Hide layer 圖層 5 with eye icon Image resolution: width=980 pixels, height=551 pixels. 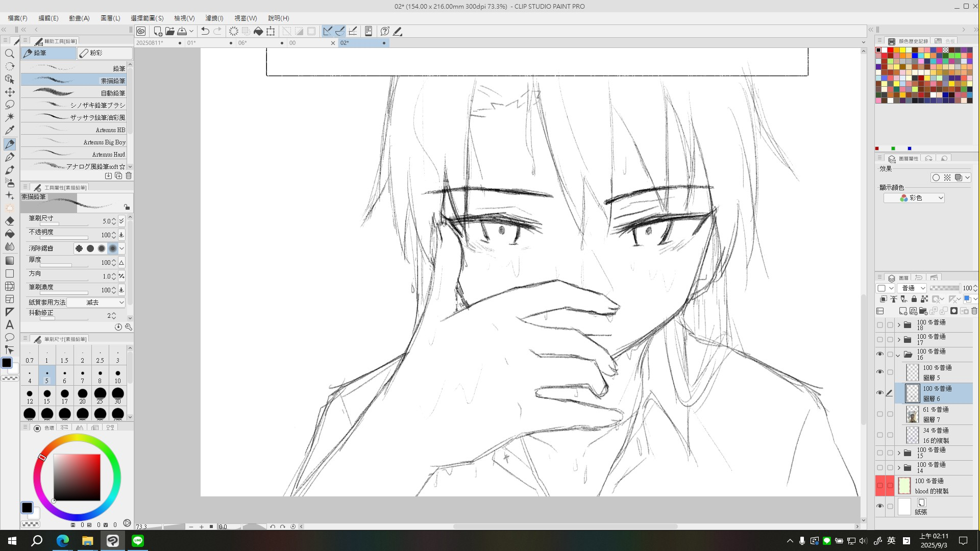click(x=880, y=372)
